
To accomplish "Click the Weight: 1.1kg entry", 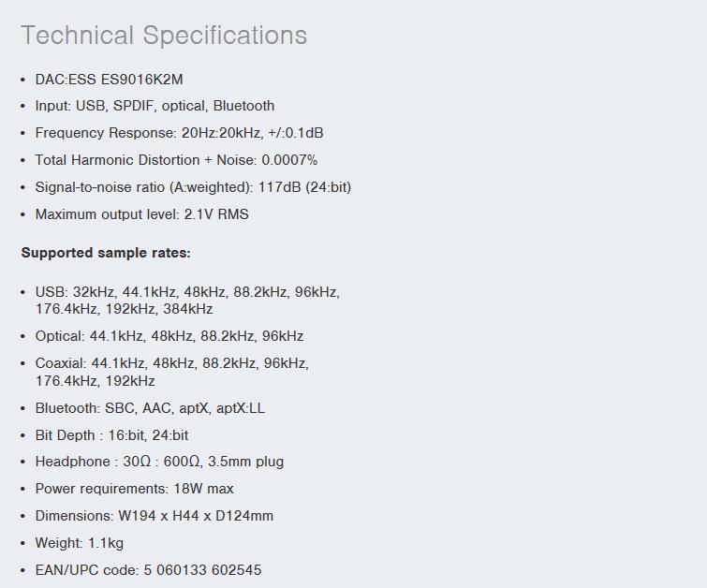I will 80,543.
